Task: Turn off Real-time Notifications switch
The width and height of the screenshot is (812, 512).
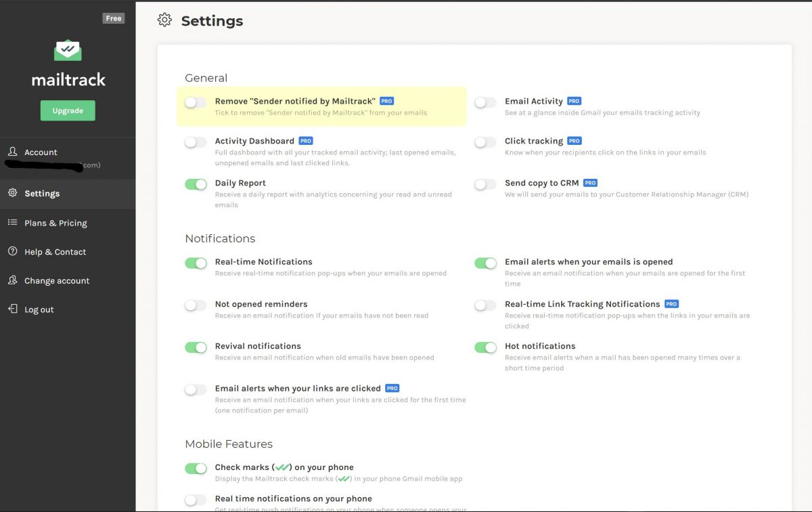Action: click(196, 263)
